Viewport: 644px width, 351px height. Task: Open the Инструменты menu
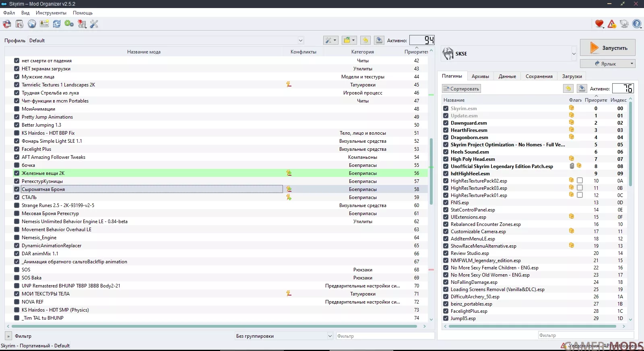pyautogui.click(x=51, y=13)
